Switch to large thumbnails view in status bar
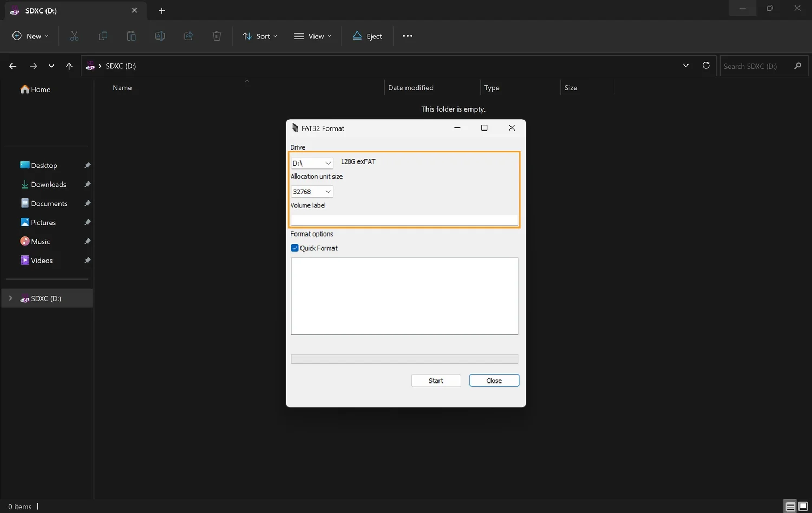Image resolution: width=812 pixels, height=513 pixels. (802, 506)
